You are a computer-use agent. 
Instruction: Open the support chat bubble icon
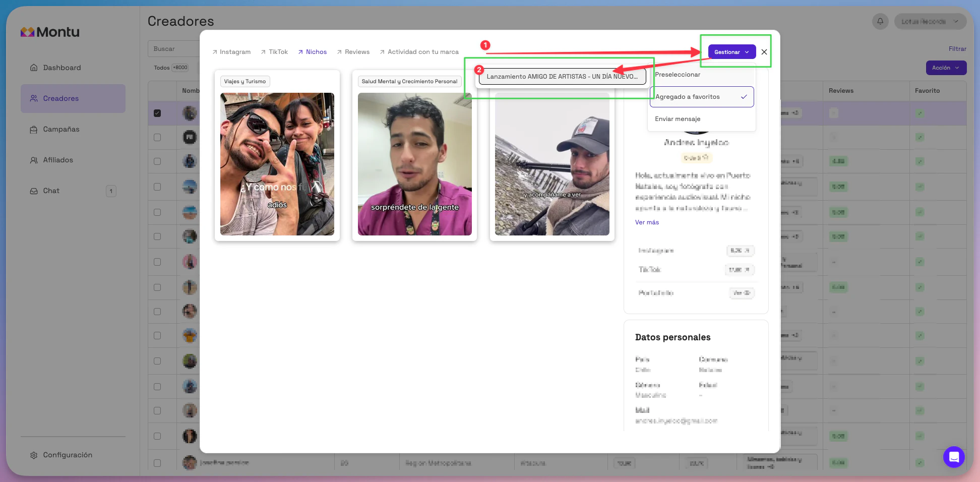point(954,457)
